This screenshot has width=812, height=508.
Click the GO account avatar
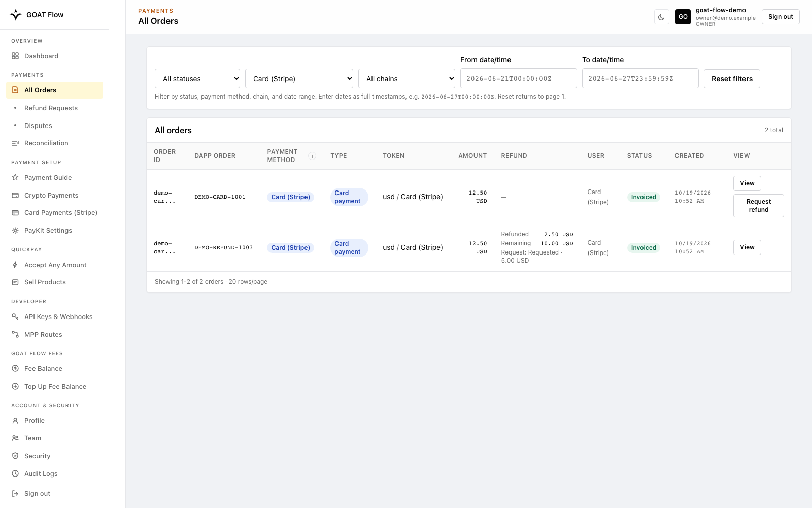[683, 17]
